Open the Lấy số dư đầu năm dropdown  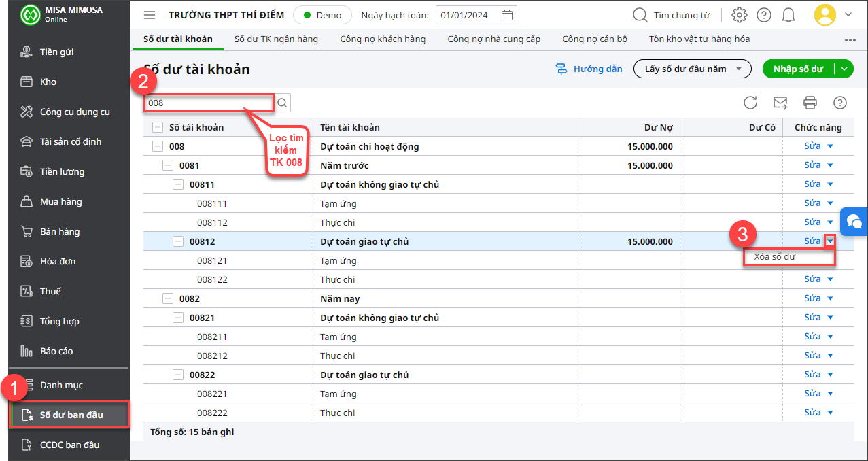point(692,69)
